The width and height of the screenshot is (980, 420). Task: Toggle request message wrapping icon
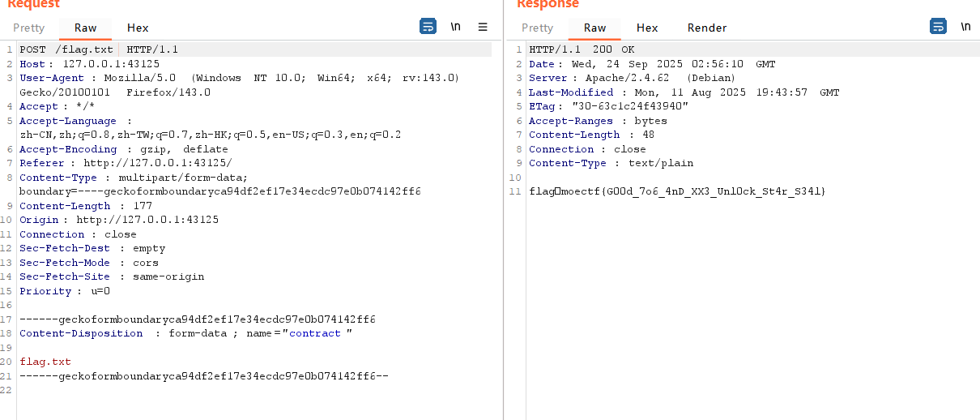pyautogui.click(x=428, y=27)
